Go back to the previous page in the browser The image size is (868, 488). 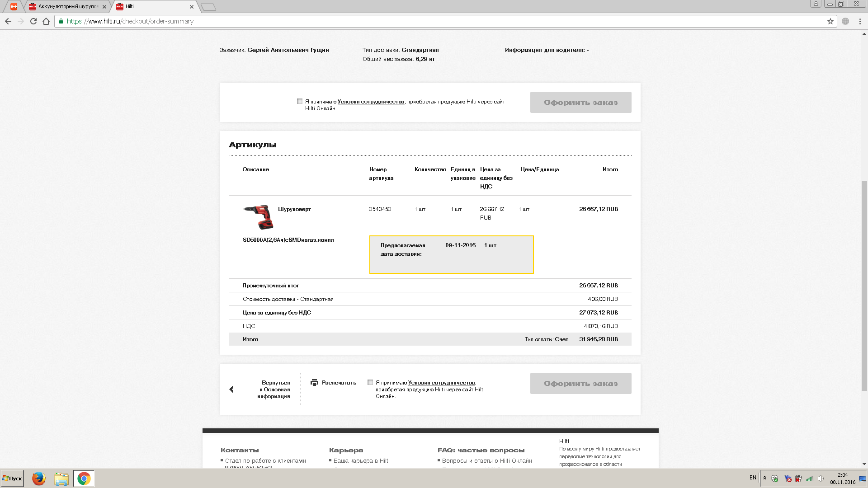8,21
